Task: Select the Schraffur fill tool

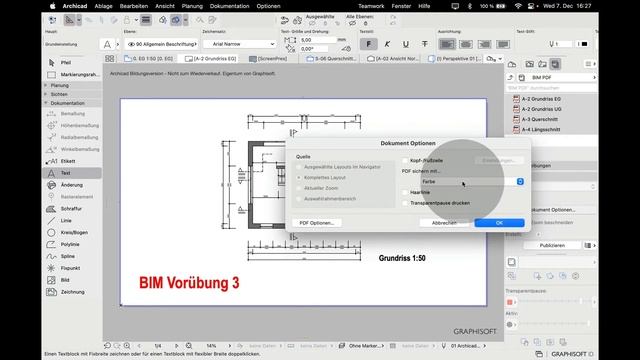Action: [72, 209]
